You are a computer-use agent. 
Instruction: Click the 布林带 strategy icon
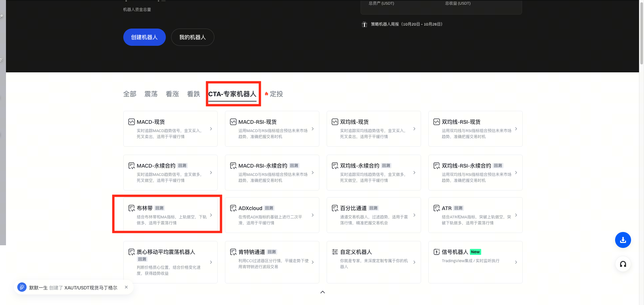coord(132,208)
